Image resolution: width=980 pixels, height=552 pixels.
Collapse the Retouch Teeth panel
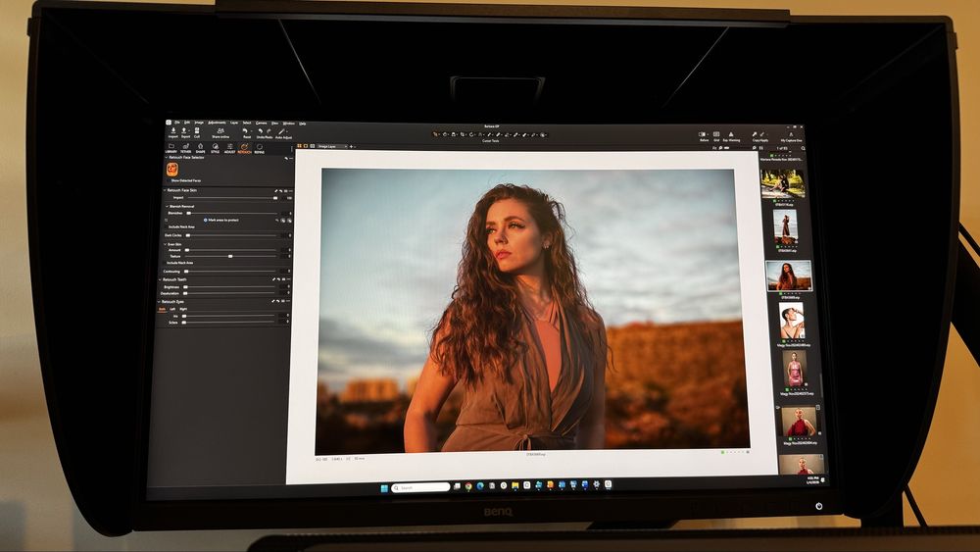pyautogui.click(x=160, y=279)
